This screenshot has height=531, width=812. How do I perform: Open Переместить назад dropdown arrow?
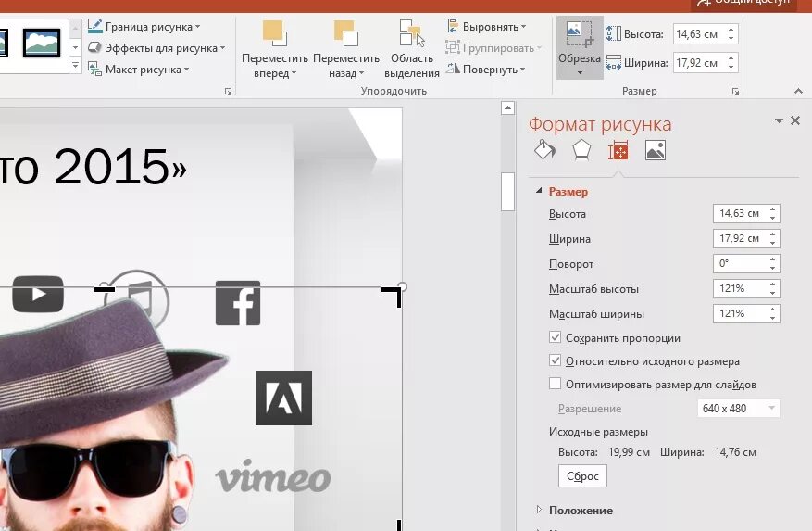[x=361, y=73]
